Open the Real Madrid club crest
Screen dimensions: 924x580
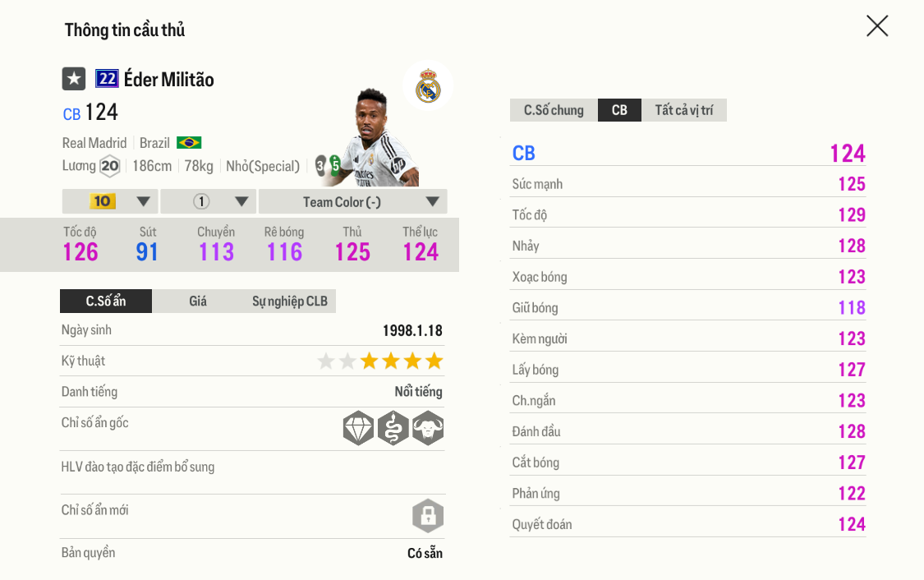(427, 86)
